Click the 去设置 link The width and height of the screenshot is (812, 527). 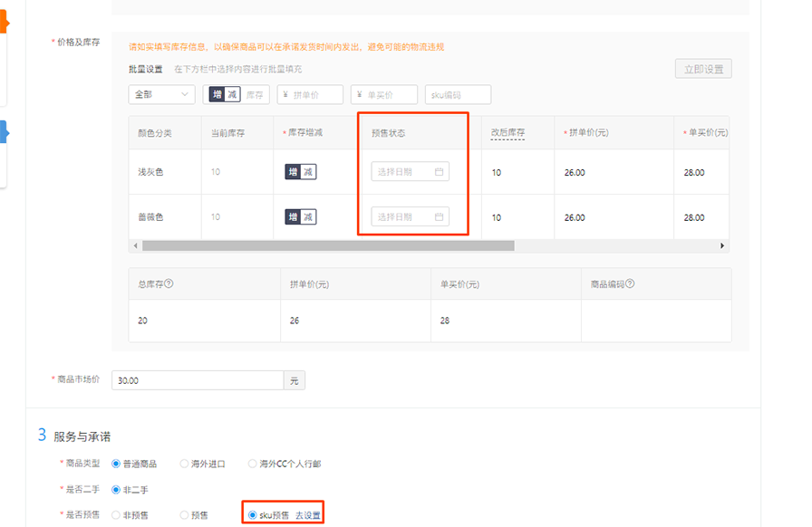pos(308,515)
